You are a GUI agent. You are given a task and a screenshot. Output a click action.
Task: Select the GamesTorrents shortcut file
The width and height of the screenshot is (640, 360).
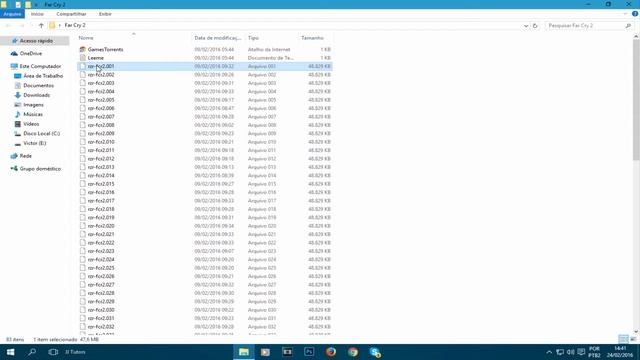coord(105,49)
